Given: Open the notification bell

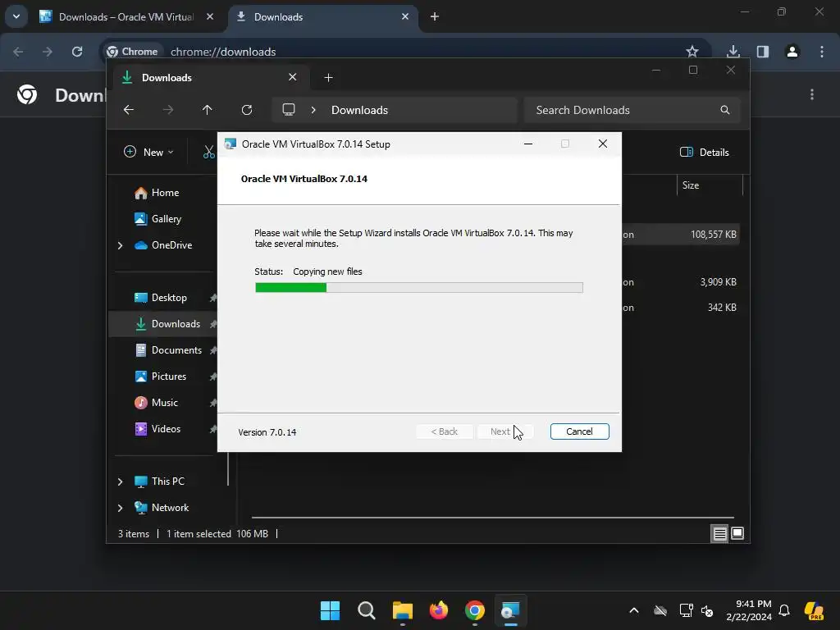Looking at the screenshot, I should click(x=784, y=610).
